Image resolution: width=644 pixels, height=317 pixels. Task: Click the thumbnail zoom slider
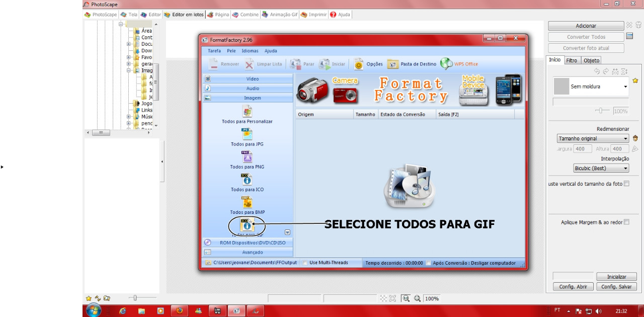135,298
